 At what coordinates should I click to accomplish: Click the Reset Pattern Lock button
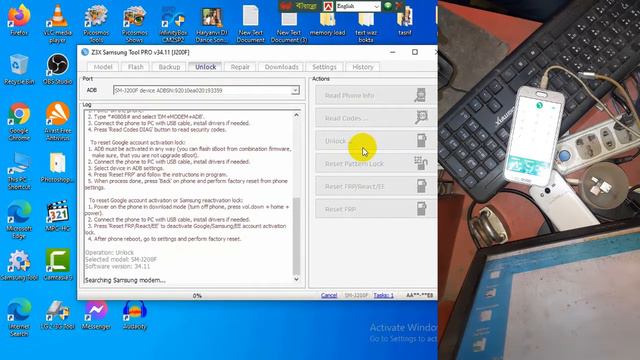coord(375,164)
